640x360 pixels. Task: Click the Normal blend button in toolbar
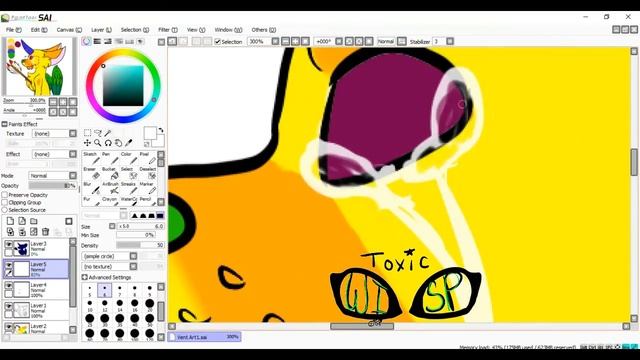pos(386,41)
